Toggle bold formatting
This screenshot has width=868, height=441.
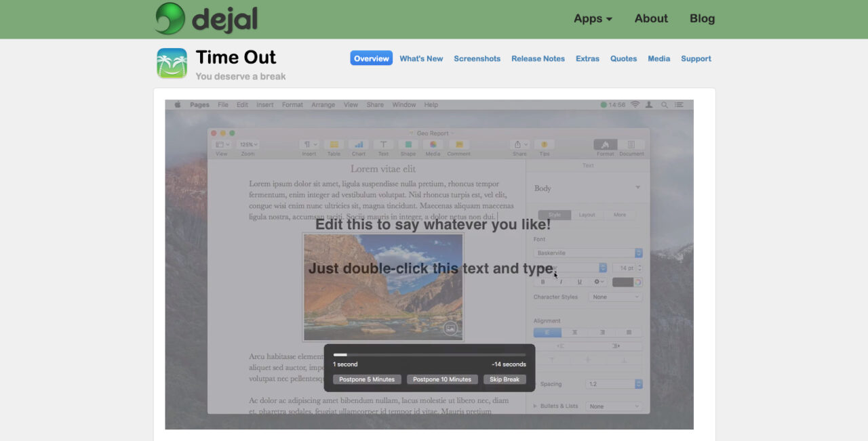pyautogui.click(x=542, y=282)
